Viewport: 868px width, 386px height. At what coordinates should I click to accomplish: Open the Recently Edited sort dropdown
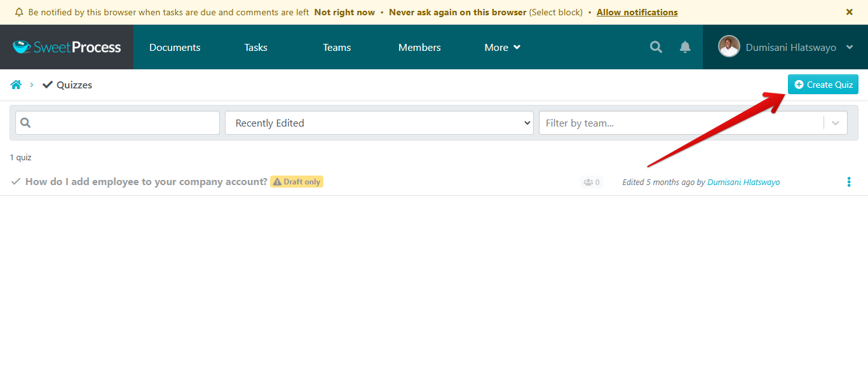point(379,123)
